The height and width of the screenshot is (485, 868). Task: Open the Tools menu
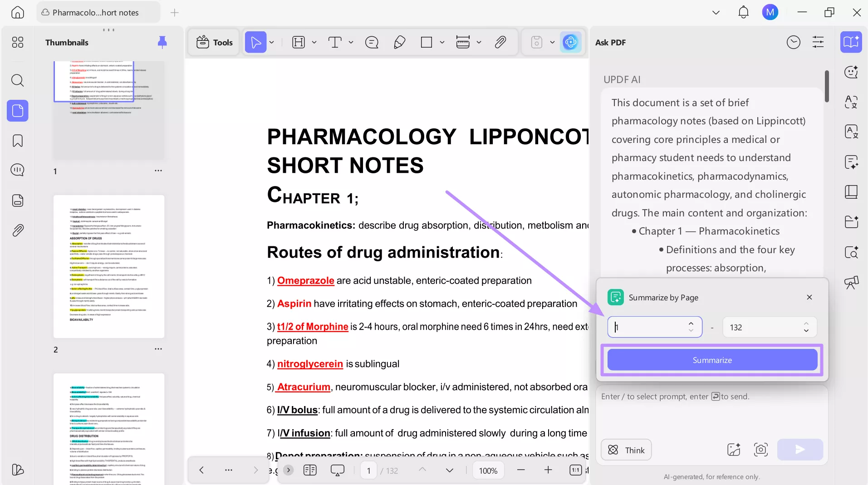(214, 42)
